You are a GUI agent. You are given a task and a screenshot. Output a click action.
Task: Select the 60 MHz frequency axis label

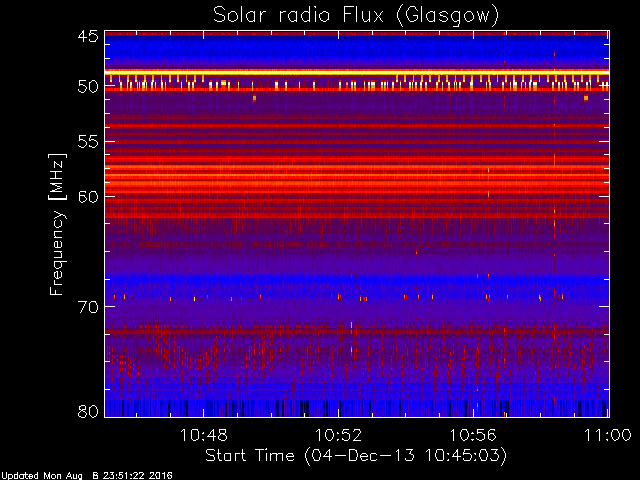click(x=88, y=197)
